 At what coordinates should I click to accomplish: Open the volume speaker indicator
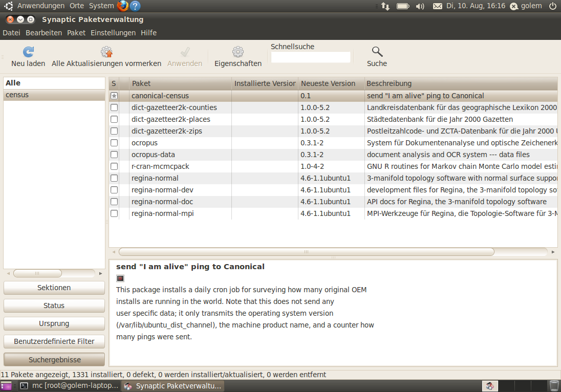[x=420, y=6]
